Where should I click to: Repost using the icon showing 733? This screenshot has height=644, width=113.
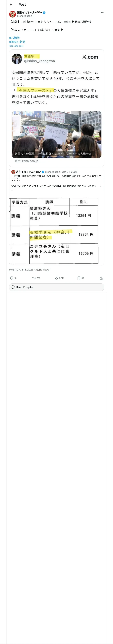34,278
